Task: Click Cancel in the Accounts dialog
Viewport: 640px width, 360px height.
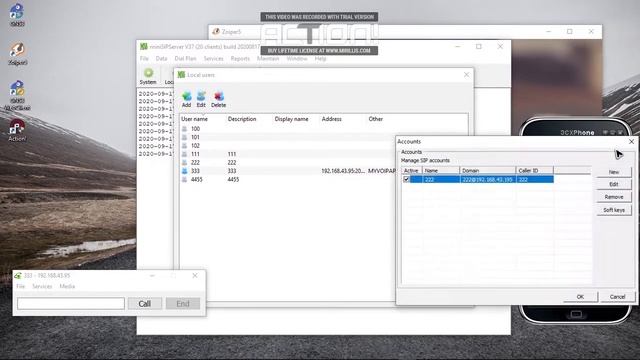Action: click(618, 297)
